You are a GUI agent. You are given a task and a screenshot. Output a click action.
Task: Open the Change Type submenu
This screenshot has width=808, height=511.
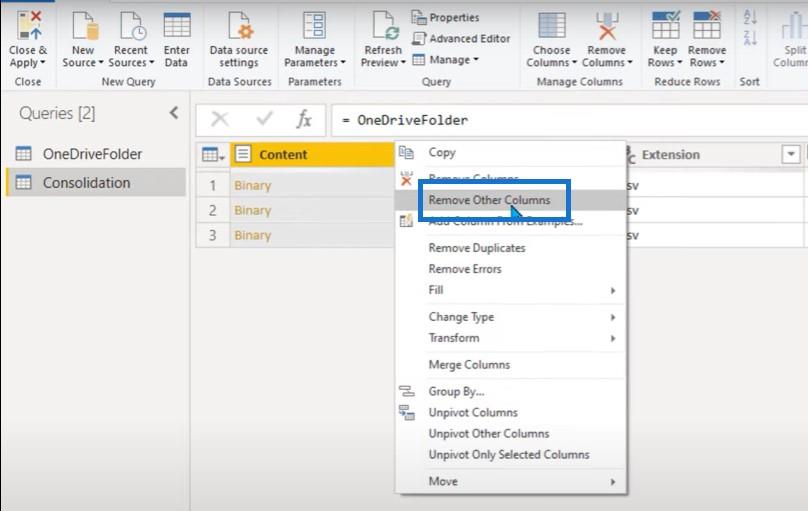click(511, 317)
